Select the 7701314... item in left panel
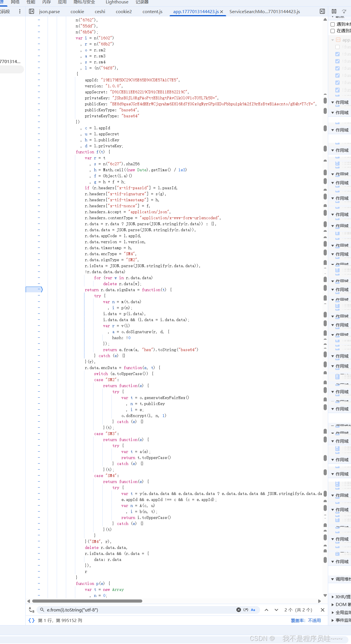 [x=10, y=61]
